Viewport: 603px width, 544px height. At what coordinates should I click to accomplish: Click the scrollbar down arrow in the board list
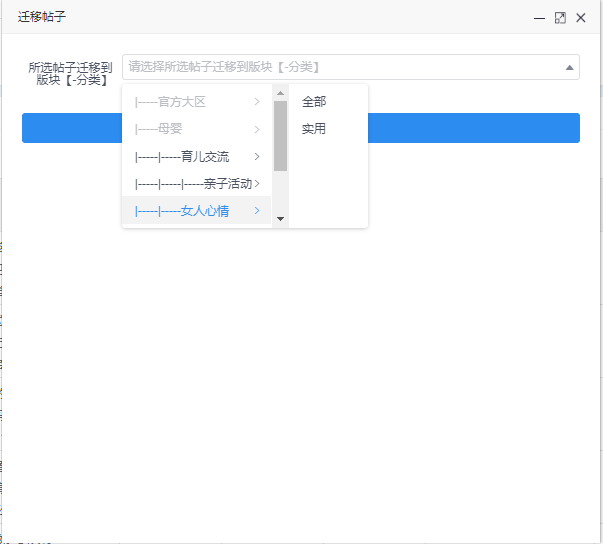point(280,219)
